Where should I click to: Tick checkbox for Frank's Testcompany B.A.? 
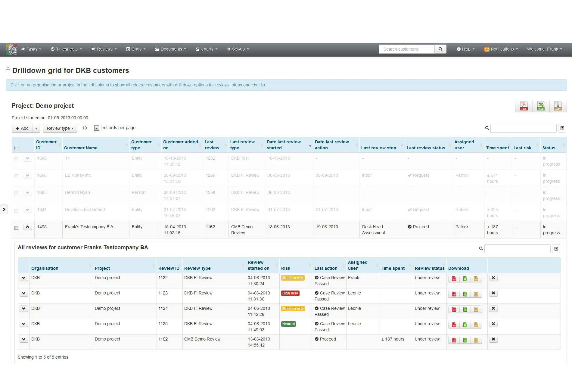coord(17,228)
